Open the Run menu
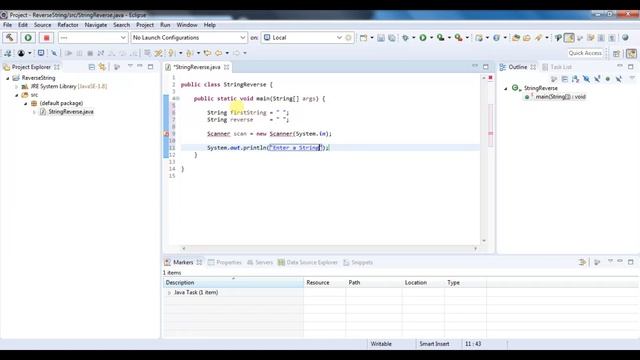Image resolution: width=640 pixels, height=360 pixels. 165,25
